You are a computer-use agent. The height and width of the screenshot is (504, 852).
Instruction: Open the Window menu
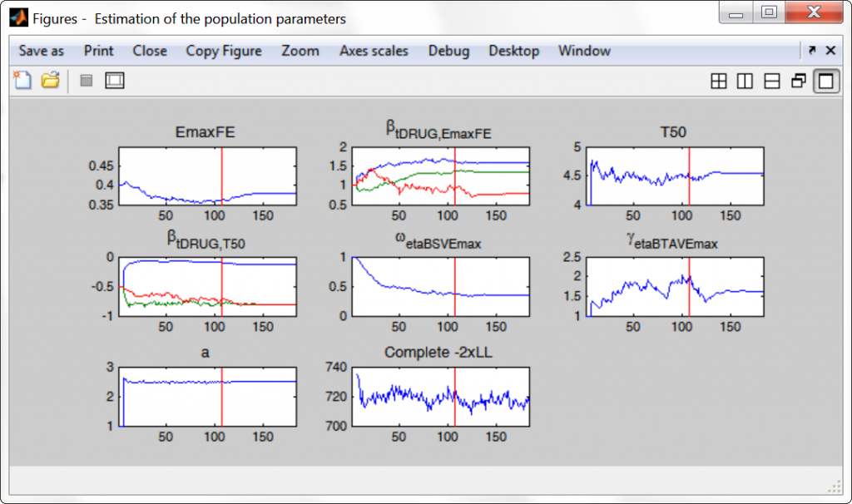(583, 51)
